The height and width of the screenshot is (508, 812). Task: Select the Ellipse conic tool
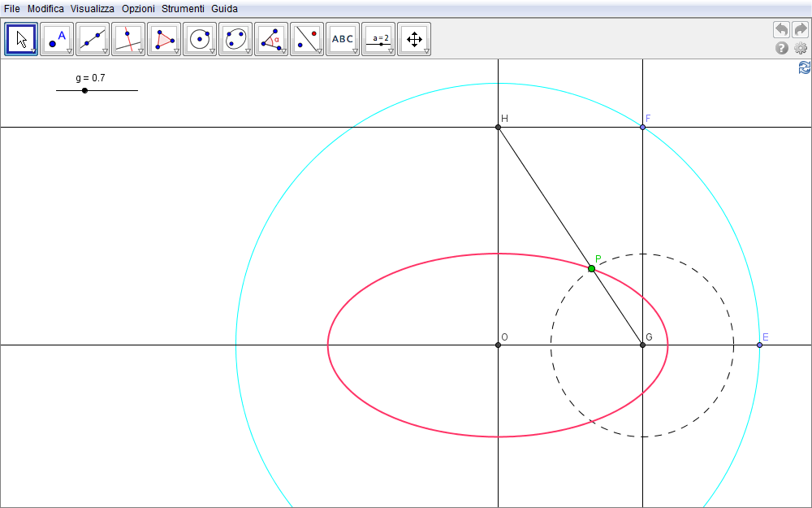tap(235, 39)
